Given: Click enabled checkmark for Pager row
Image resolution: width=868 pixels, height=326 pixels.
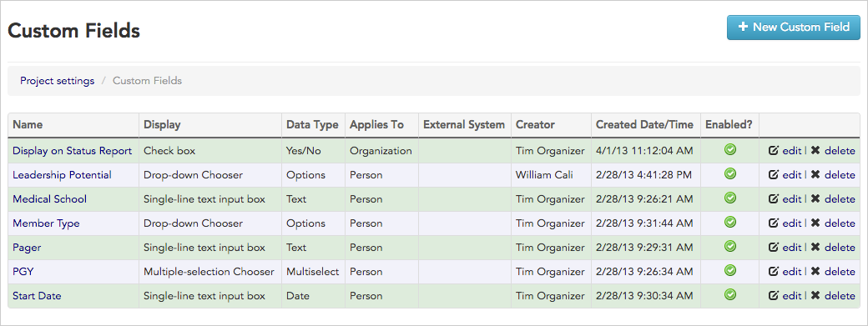Looking at the screenshot, I should 730,247.
